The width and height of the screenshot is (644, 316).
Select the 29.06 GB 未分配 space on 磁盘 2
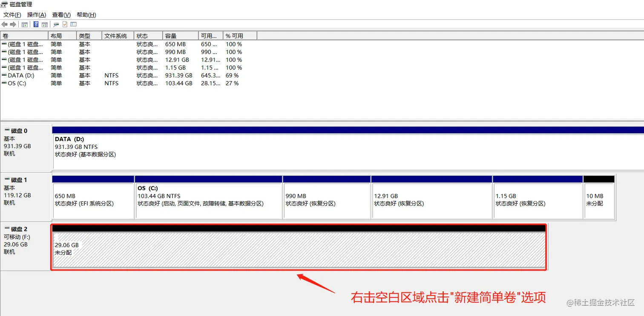tap(299, 247)
